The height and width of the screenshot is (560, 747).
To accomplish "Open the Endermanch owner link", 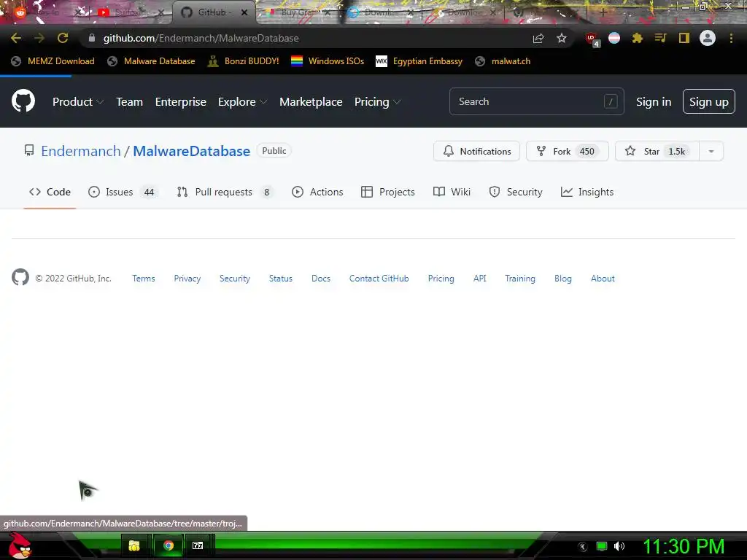I will [x=81, y=151].
